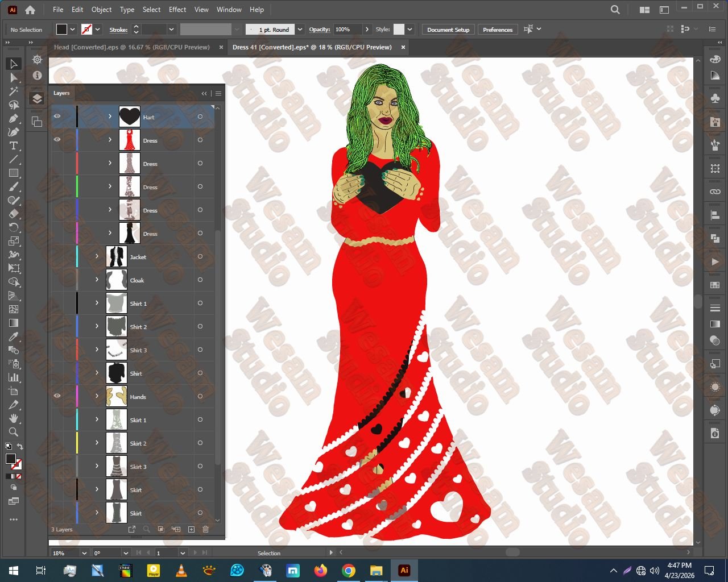Screen dimensions: 728x582
Task: Click the fill color swatch in control bar
Action: click(x=62, y=30)
